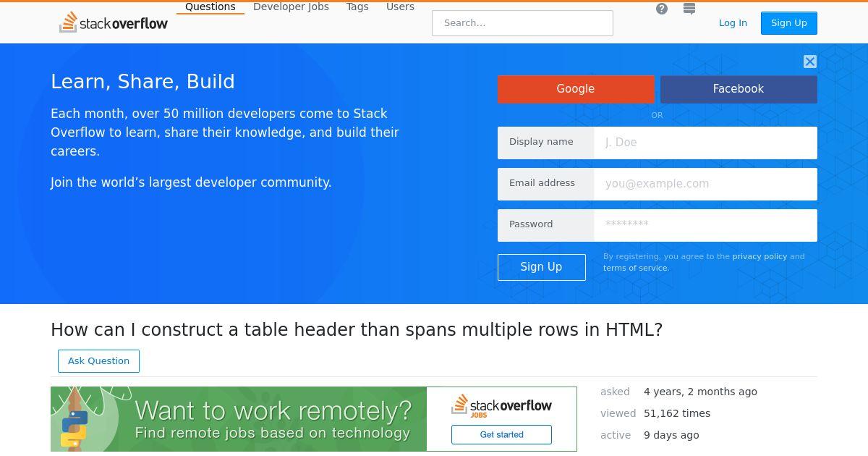Click the Log In link
Screen dimensions: 868x456
(733, 23)
